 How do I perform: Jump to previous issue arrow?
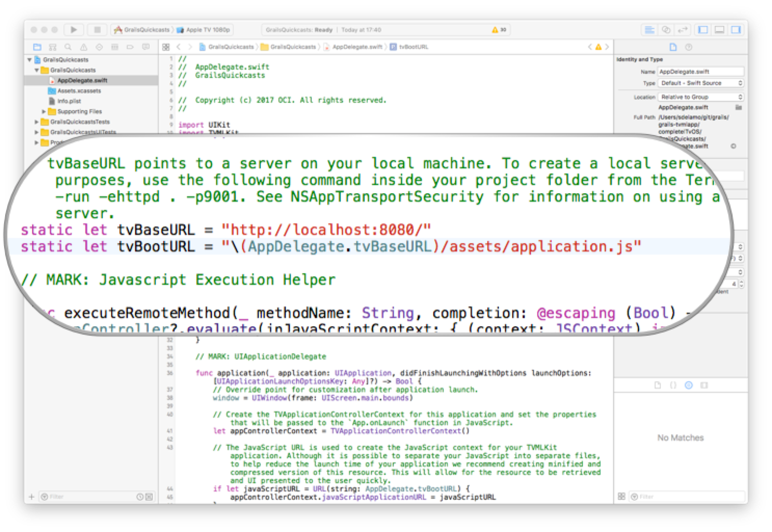590,47
